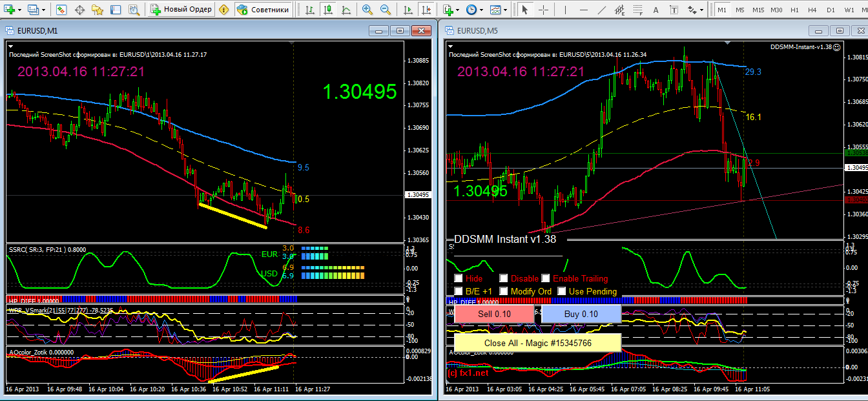Zoom out on the chart
This screenshot has height=401, width=868.
pos(386,10)
